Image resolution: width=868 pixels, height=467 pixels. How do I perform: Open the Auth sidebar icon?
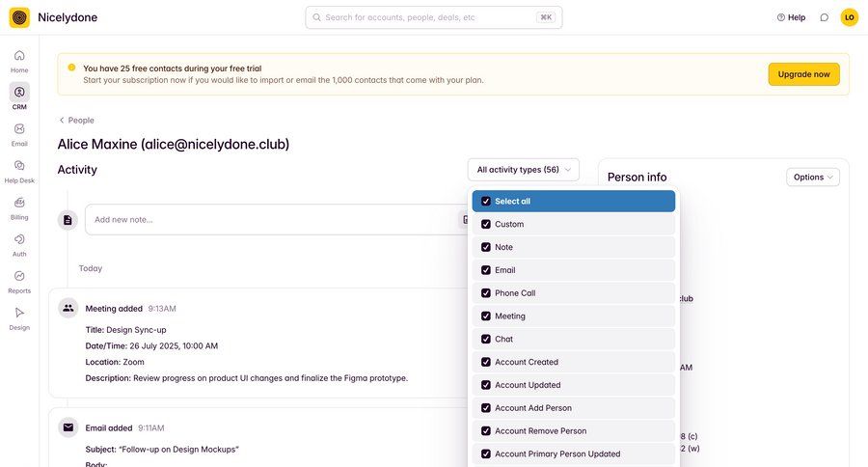click(19, 239)
